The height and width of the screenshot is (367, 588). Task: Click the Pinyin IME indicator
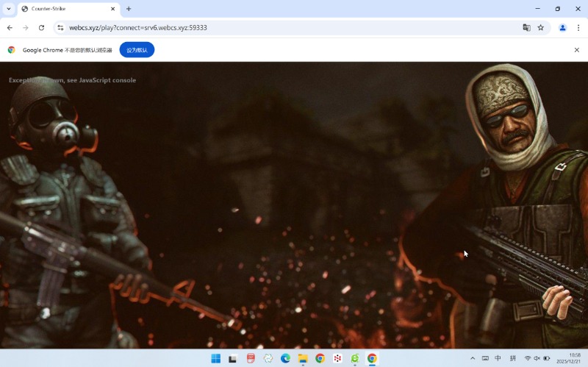click(512, 358)
